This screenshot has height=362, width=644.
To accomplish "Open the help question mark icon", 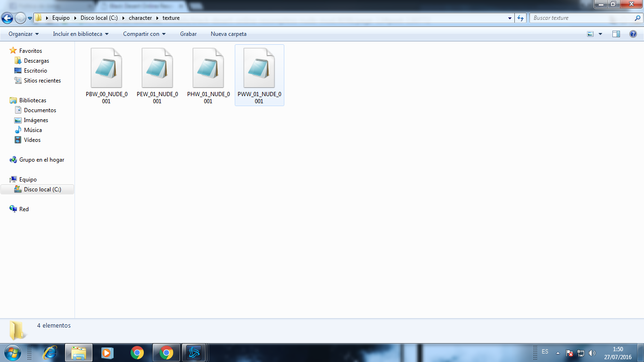I will pos(633,34).
